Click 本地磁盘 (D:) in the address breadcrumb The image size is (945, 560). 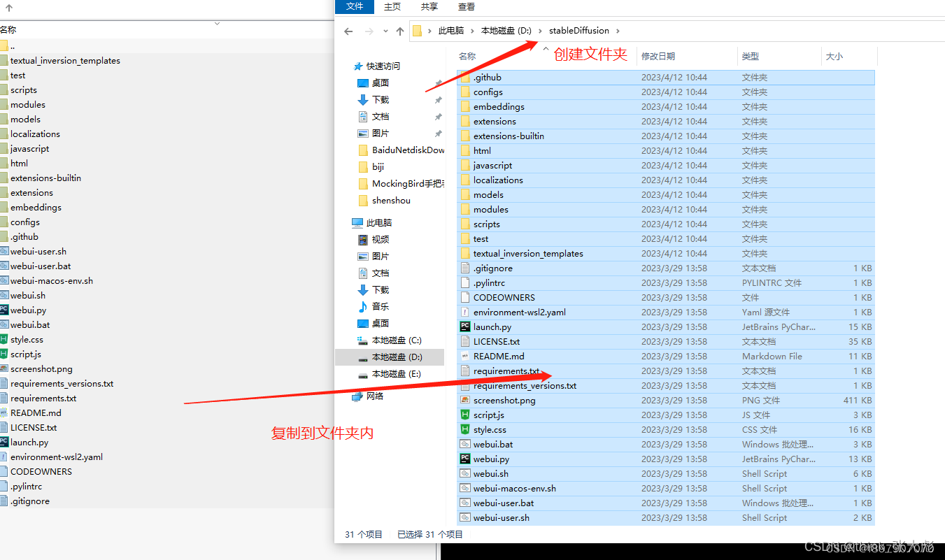point(506,31)
